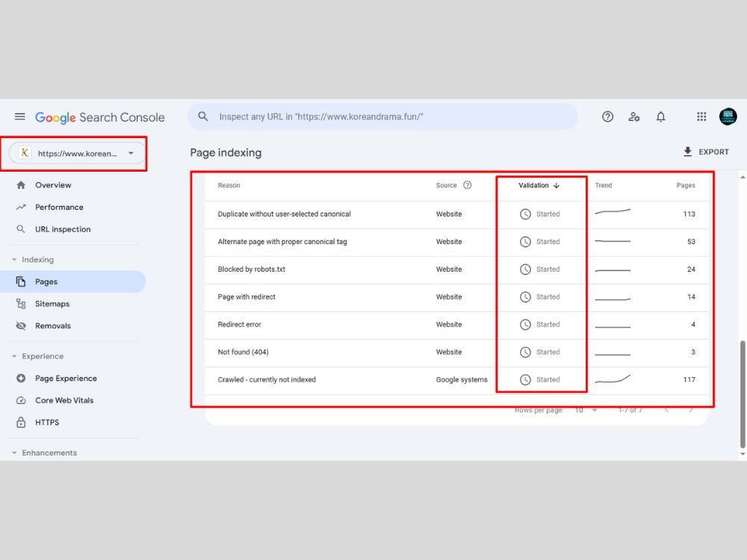
Task: Click clock icon in Crawled - currently not indexed row
Action: tap(525, 379)
